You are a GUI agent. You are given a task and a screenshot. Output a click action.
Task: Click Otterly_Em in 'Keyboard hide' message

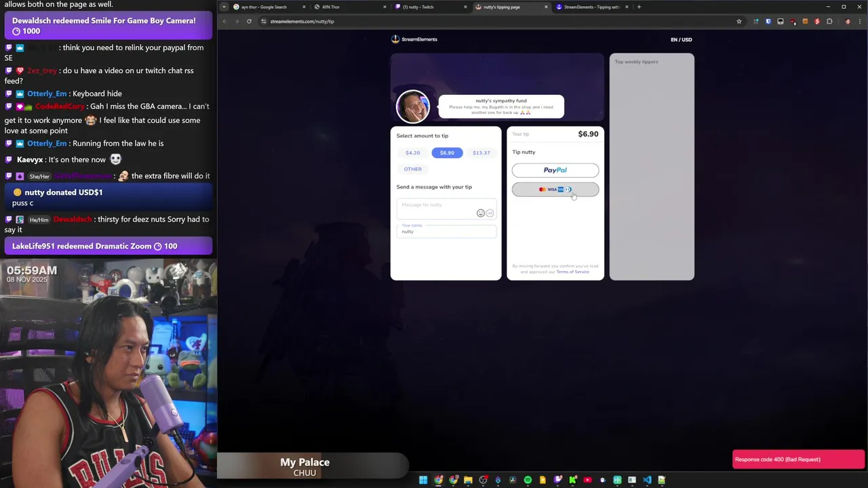click(47, 94)
